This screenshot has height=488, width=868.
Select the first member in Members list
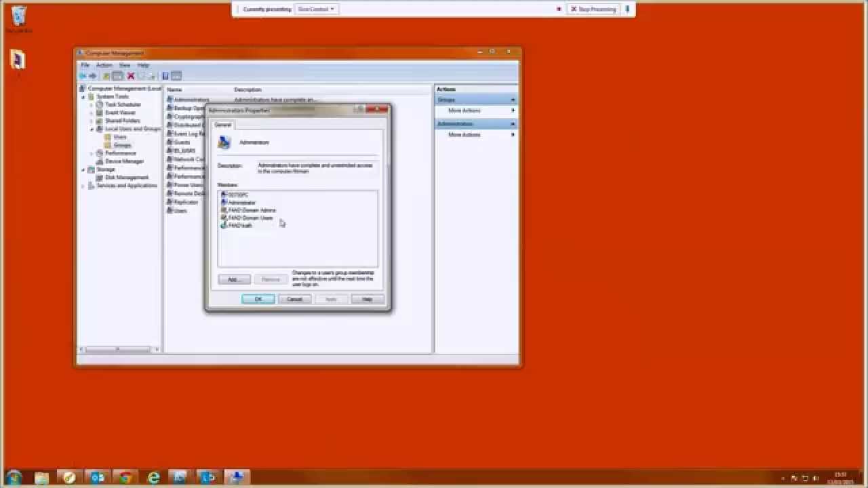(235, 195)
